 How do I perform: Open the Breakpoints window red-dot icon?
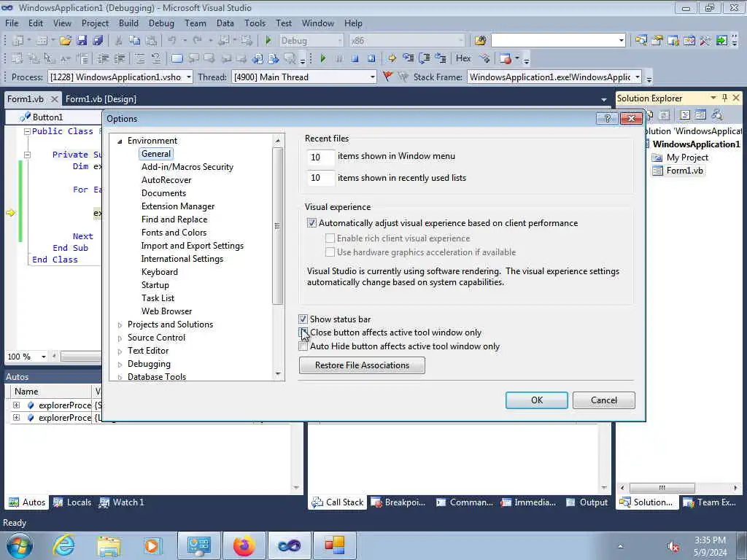click(x=505, y=58)
